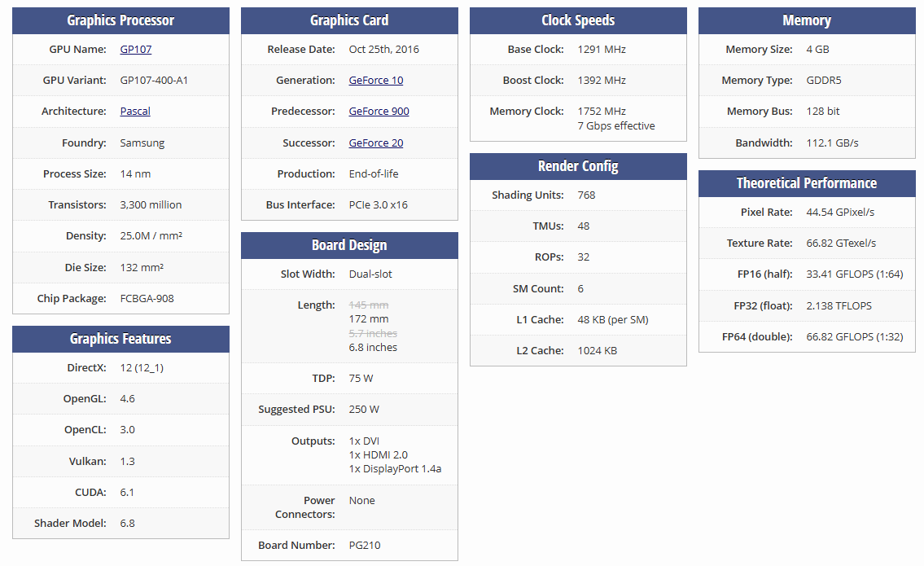Click the 768 shading units value
This screenshot has height=566, width=924.
tap(586, 195)
